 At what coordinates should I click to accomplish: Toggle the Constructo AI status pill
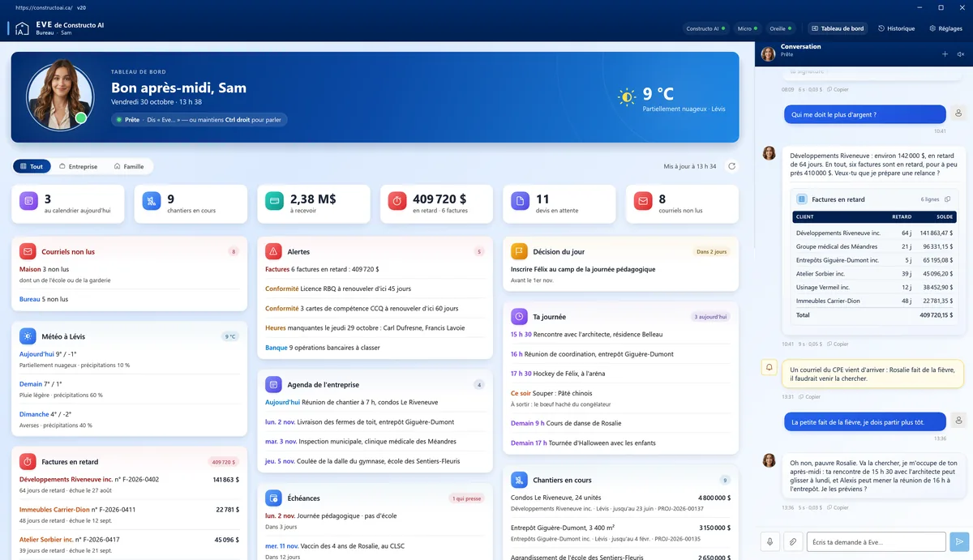click(705, 28)
